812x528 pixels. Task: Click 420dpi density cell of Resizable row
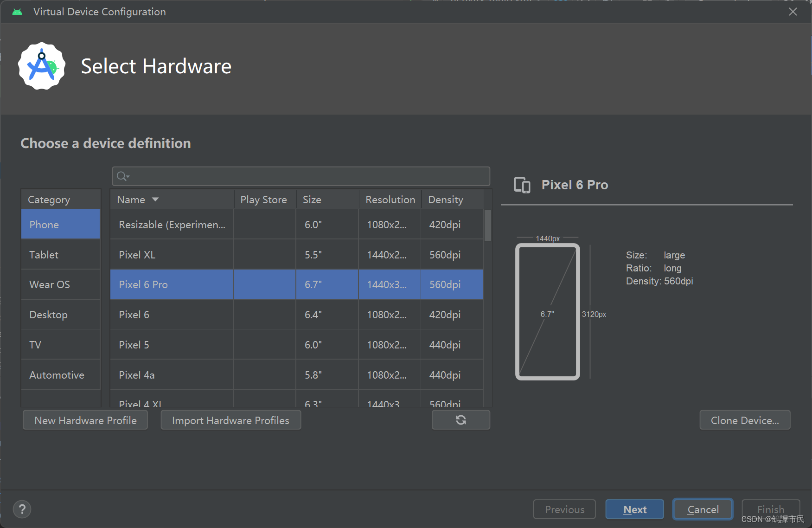(452, 225)
